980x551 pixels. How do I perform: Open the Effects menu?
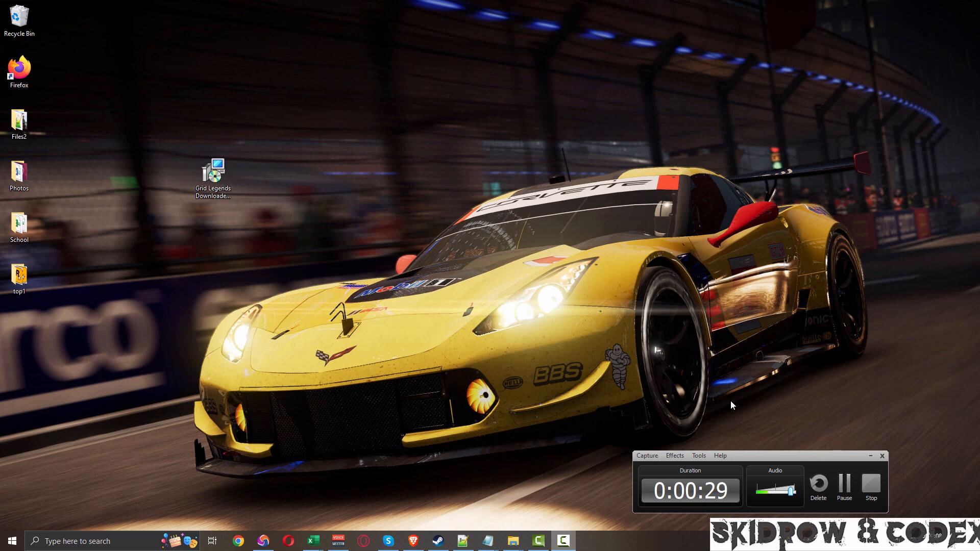click(x=674, y=456)
